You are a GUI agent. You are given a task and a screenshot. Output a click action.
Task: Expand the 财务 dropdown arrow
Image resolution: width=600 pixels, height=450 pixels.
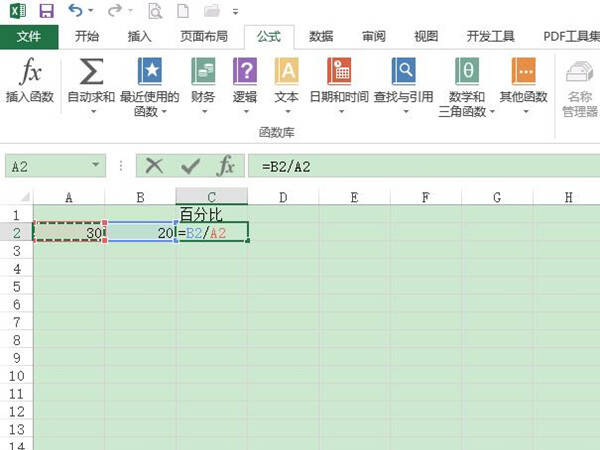[204, 112]
